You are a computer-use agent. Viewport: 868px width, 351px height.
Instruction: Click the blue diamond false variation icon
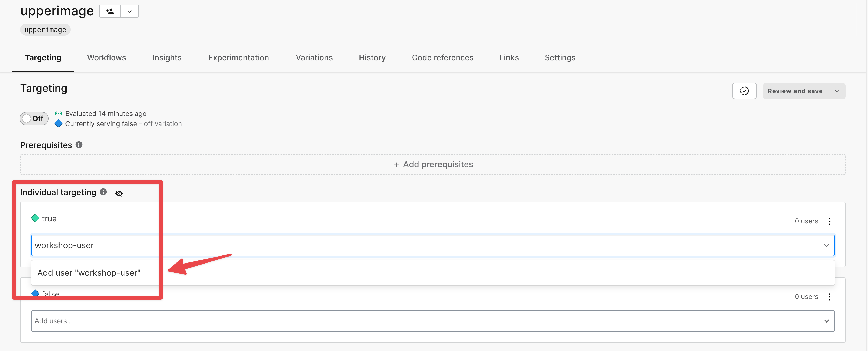tap(59, 124)
